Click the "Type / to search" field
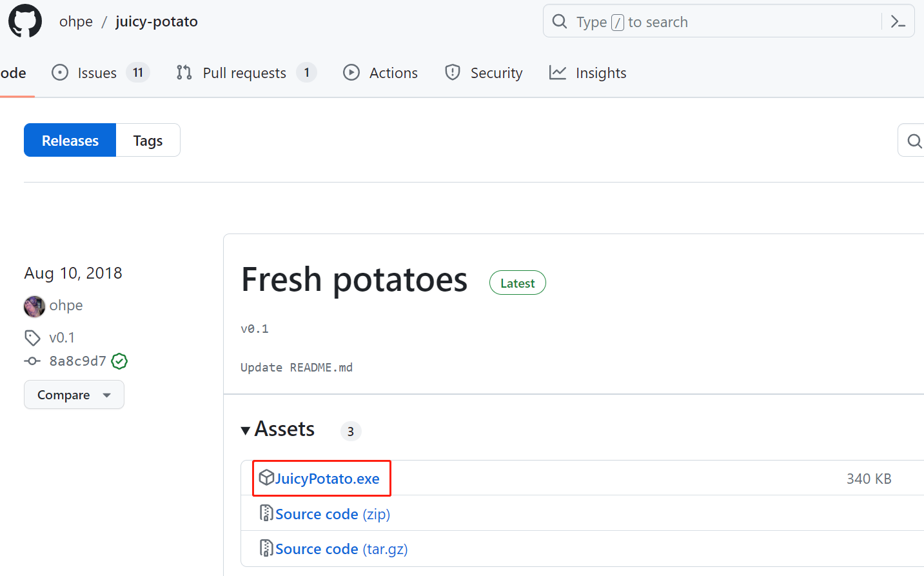 click(709, 22)
